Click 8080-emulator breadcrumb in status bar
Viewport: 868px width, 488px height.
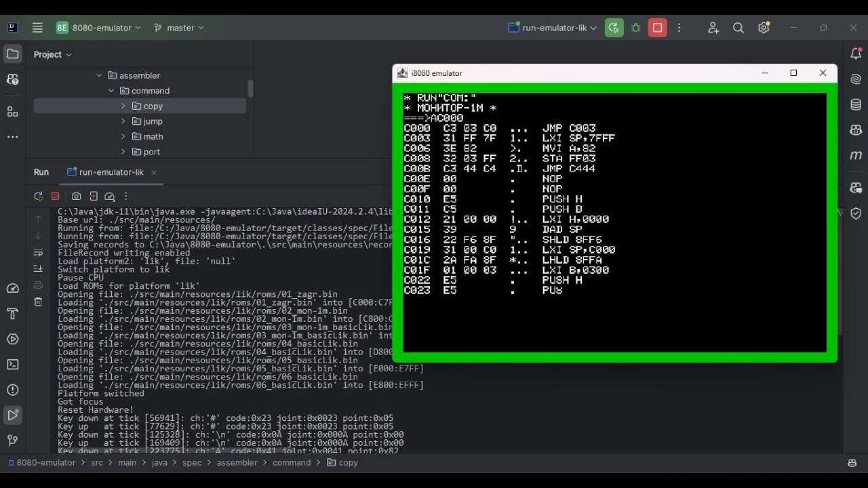42,463
